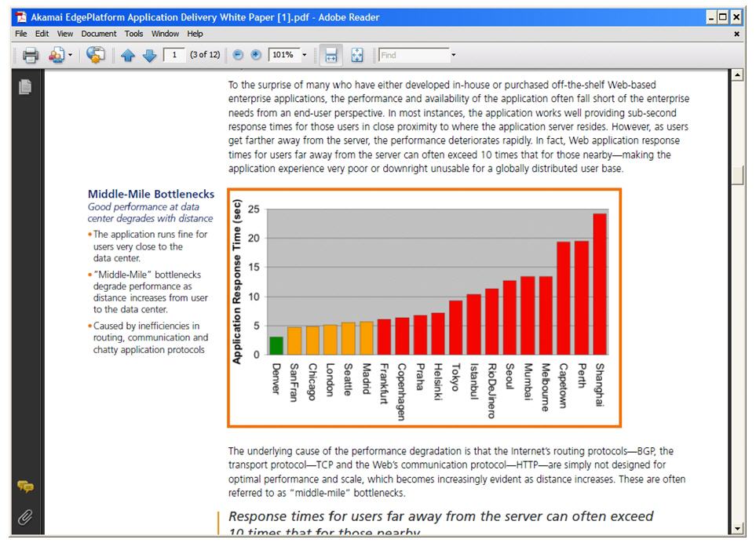Click the zoom in plus button
Viewport: 756px width, 543px height.
click(x=255, y=55)
